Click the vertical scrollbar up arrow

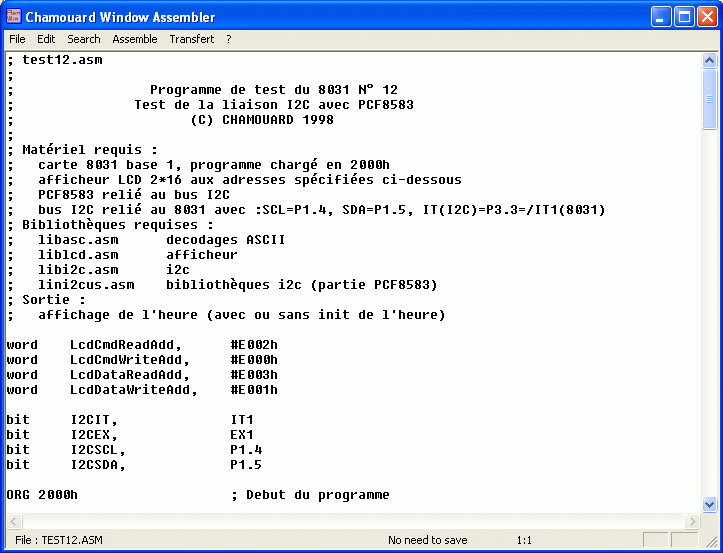coord(710,60)
